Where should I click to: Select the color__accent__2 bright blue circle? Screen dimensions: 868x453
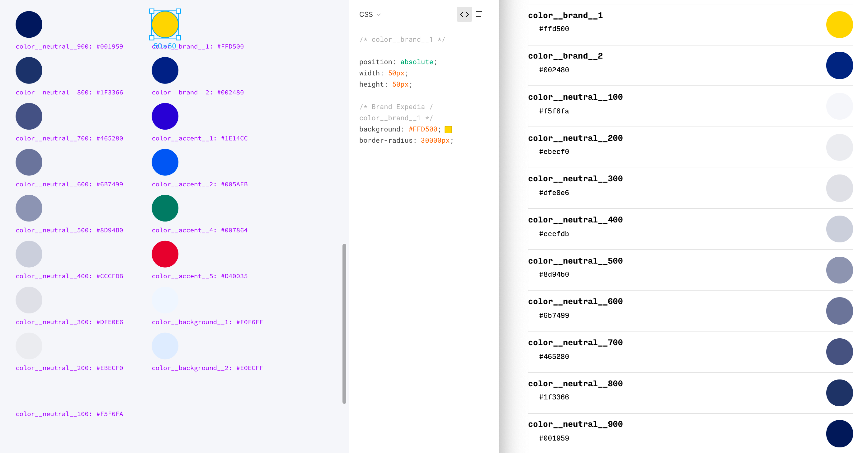(x=165, y=162)
